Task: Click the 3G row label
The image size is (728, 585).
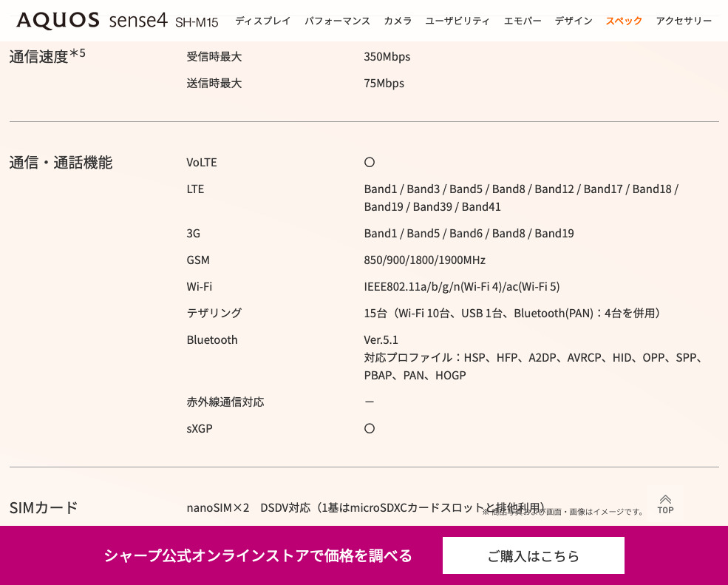Action: [x=193, y=233]
